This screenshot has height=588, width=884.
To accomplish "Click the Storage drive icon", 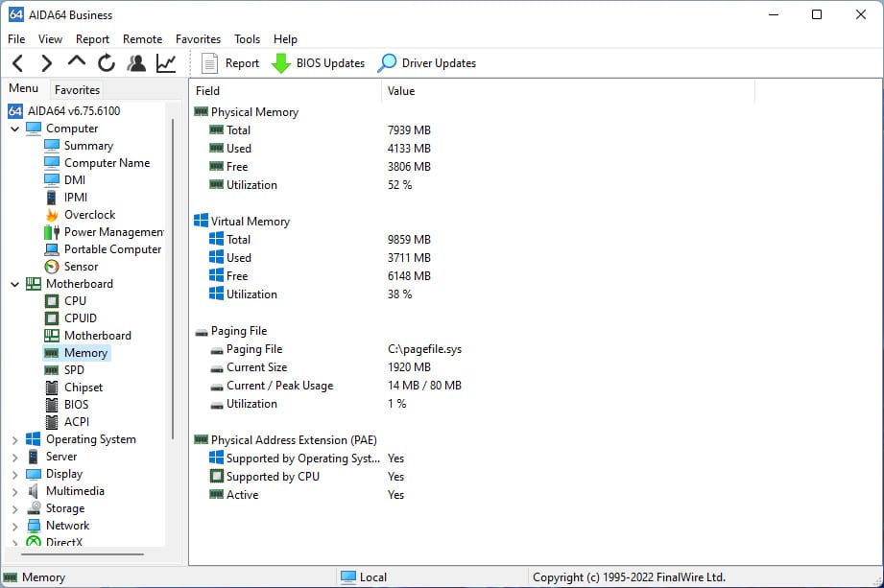I will pyautogui.click(x=34, y=508).
